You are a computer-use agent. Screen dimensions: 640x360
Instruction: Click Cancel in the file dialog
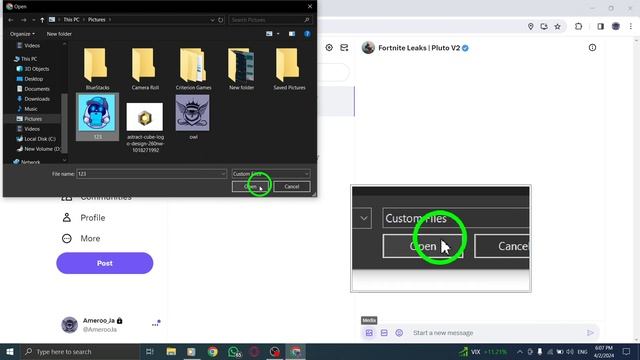coord(292,187)
